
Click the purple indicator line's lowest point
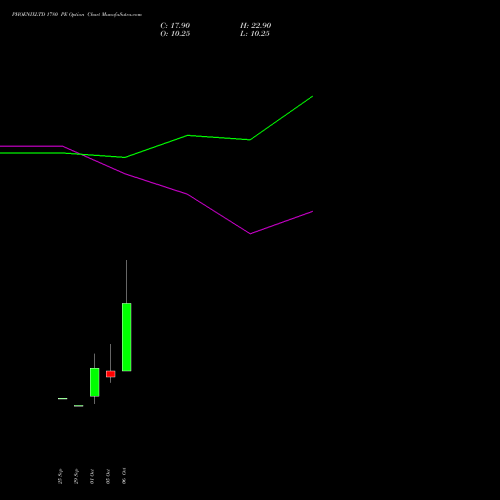pos(250,234)
